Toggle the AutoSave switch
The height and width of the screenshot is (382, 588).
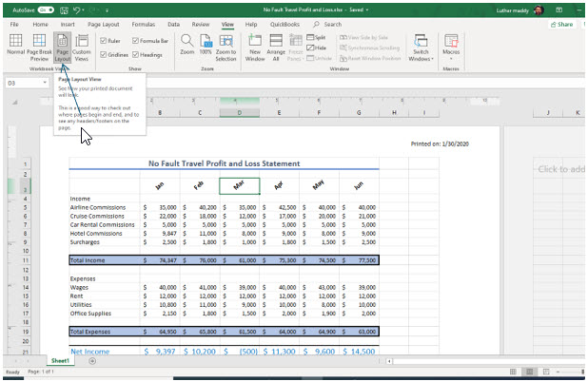[x=46, y=10]
